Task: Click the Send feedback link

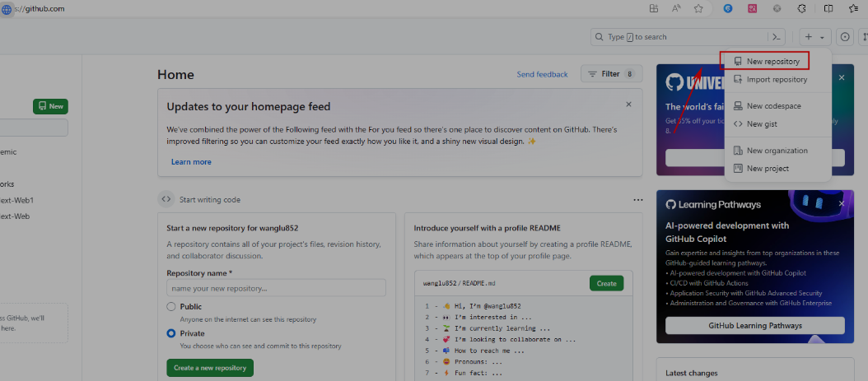Action: (542, 74)
